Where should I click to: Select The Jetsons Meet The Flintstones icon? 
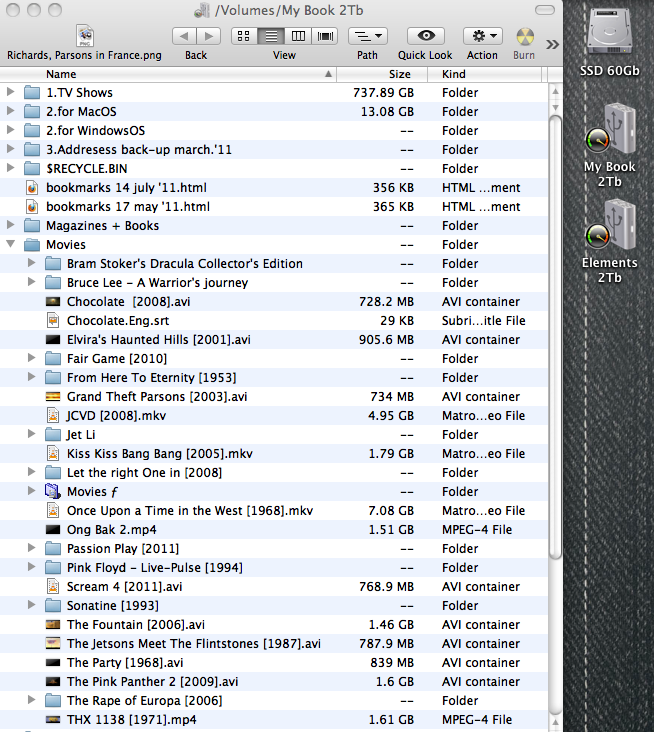(x=53, y=643)
